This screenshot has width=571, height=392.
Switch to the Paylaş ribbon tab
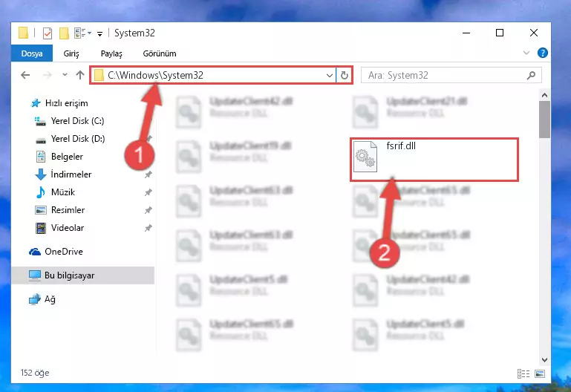111,53
